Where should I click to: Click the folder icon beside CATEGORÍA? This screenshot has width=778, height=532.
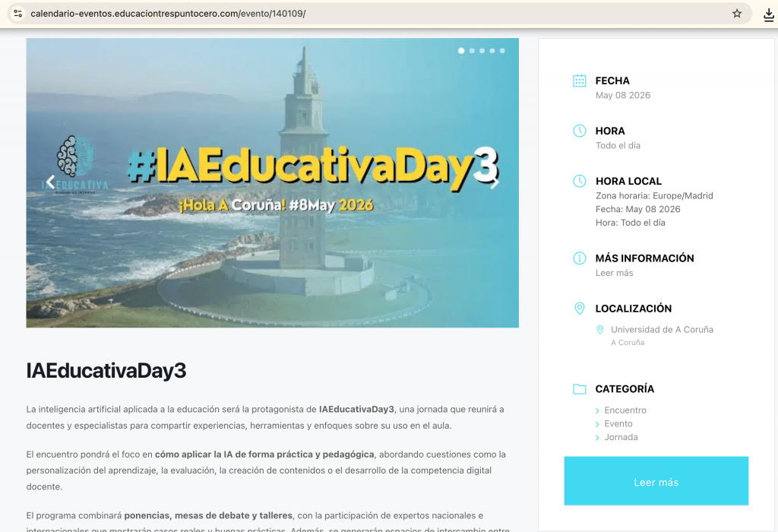click(579, 389)
